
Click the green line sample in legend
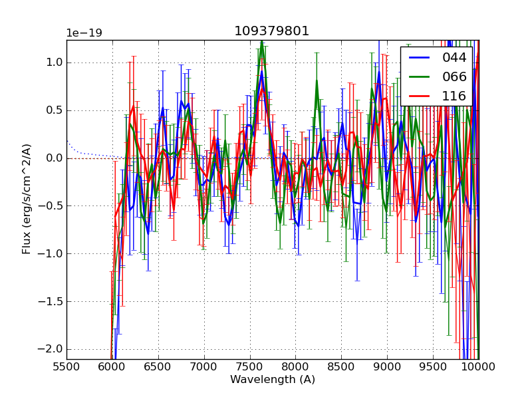pos(419,76)
